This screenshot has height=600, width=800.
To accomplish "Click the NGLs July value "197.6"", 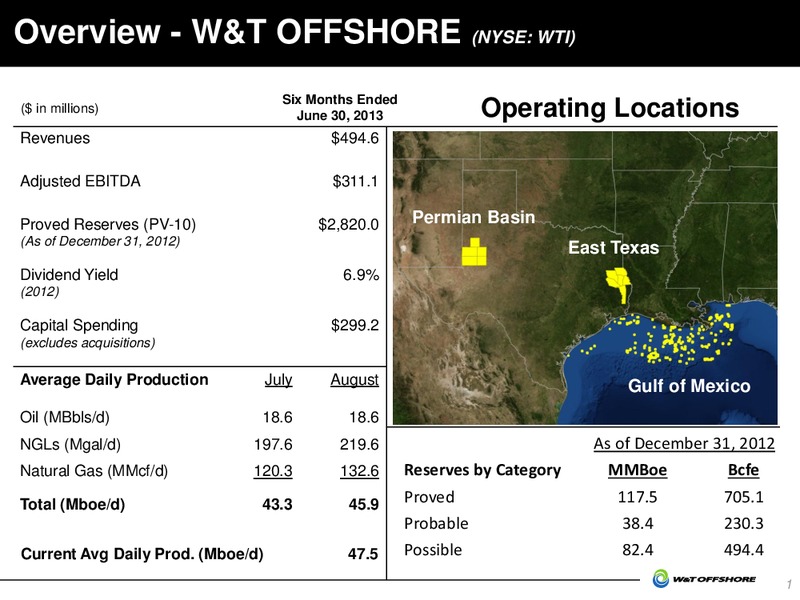I will point(273,444).
